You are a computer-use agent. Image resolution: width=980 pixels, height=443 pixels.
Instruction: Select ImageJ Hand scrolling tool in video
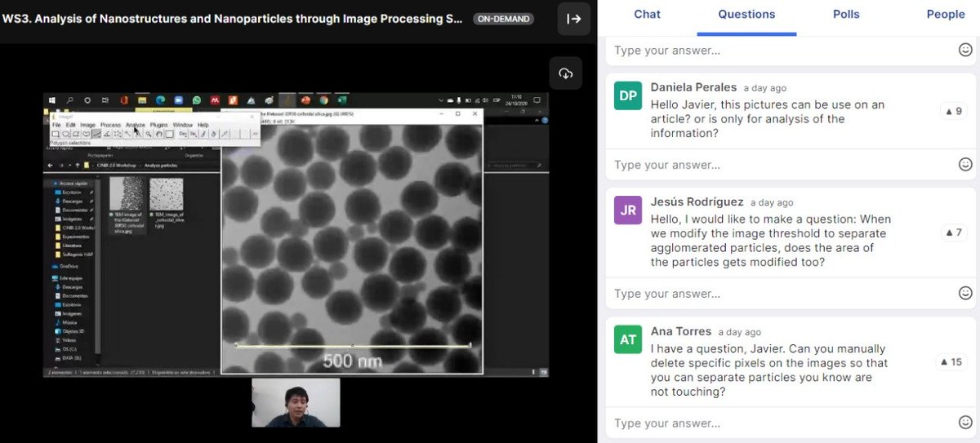158,133
